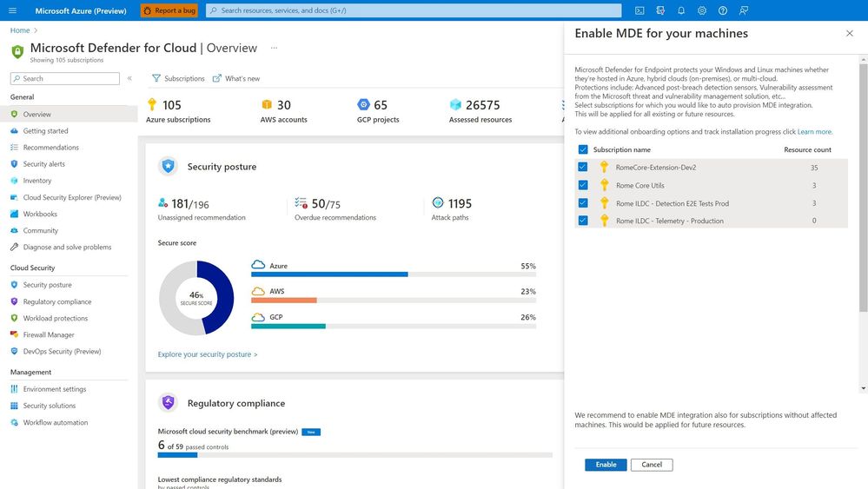Click the AWS 23% score bar
Image resolution: width=868 pixels, height=489 pixels.
(393, 301)
